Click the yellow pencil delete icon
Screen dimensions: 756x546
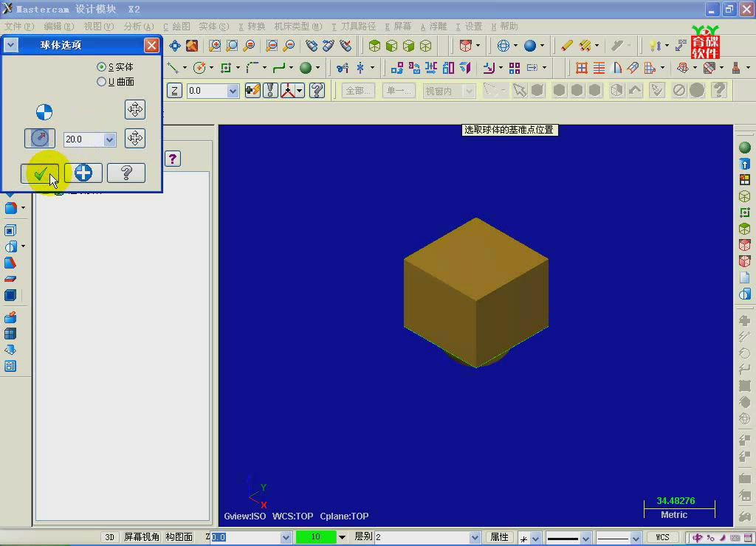[x=566, y=46]
